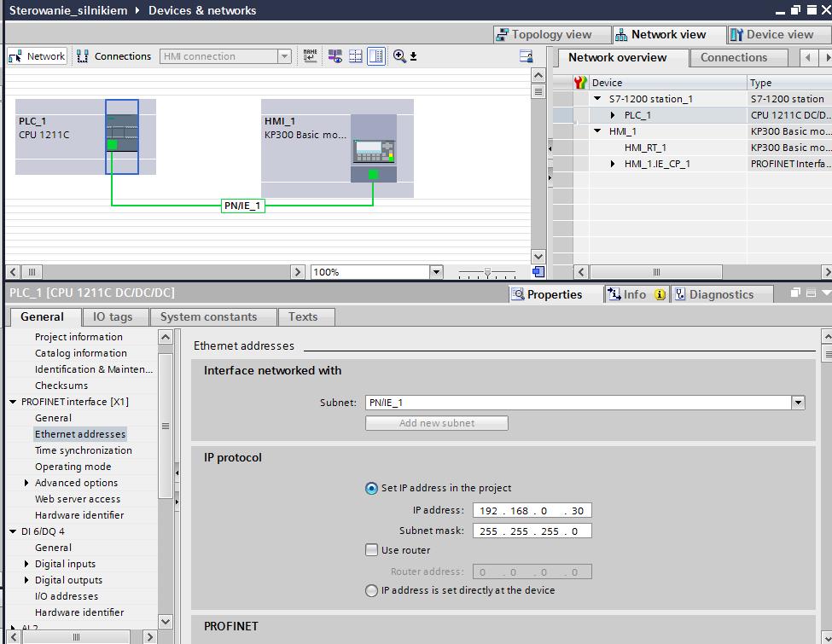Image resolution: width=832 pixels, height=644 pixels.
Task: Open the 100% zoom level dropdown
Action: click(436, 272)
